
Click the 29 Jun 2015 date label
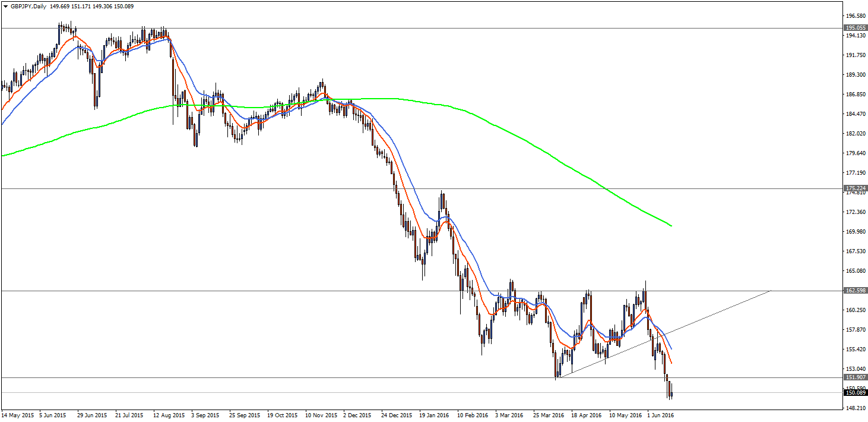coord(93,415)
